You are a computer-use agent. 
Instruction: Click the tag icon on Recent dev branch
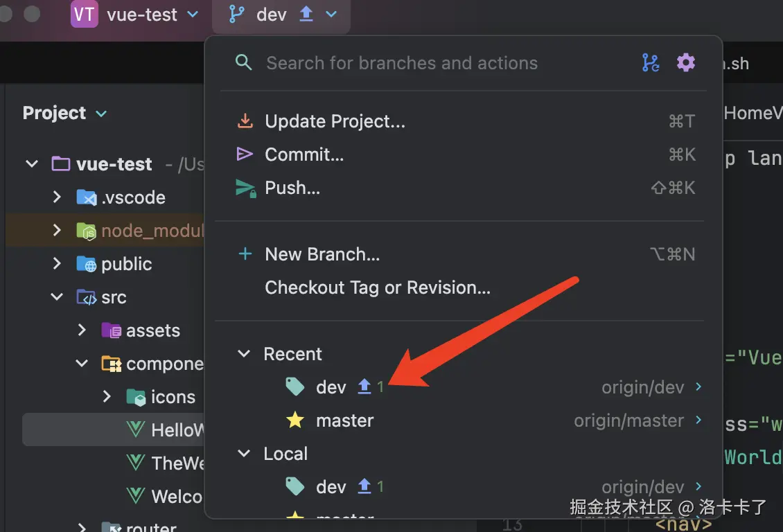pos(295,387)
